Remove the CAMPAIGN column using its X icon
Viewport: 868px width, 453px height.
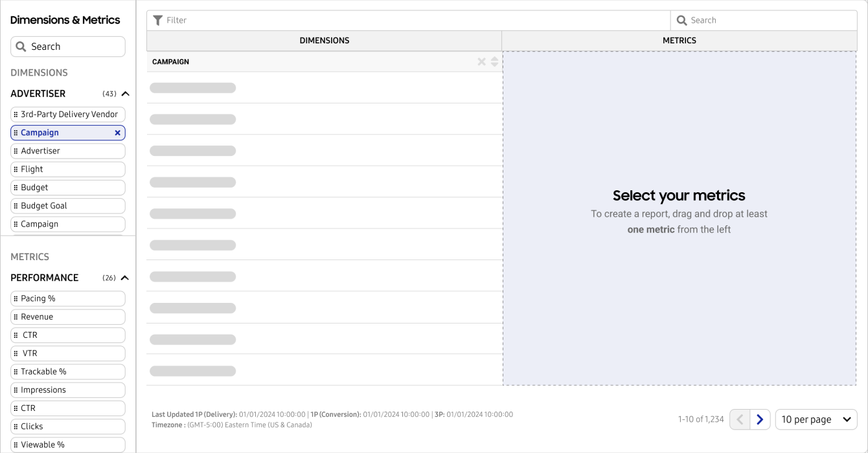[481, 61]
